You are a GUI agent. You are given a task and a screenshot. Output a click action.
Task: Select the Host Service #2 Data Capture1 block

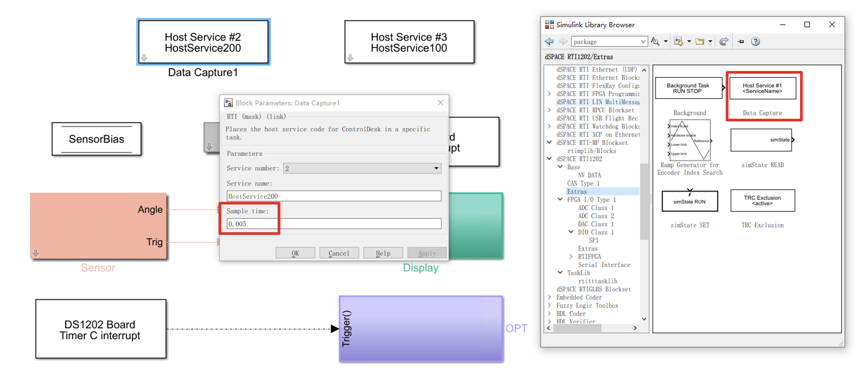point(203,42)
